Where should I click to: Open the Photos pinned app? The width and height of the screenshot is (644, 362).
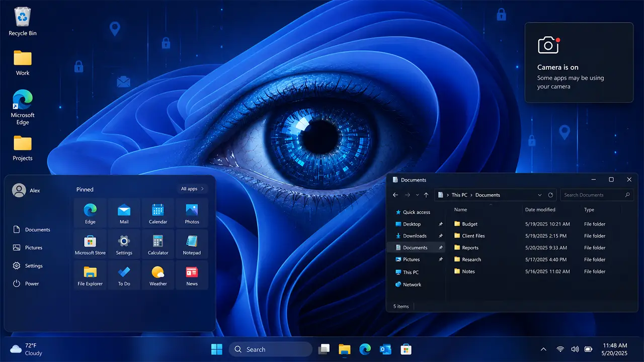tap(192, 213)
